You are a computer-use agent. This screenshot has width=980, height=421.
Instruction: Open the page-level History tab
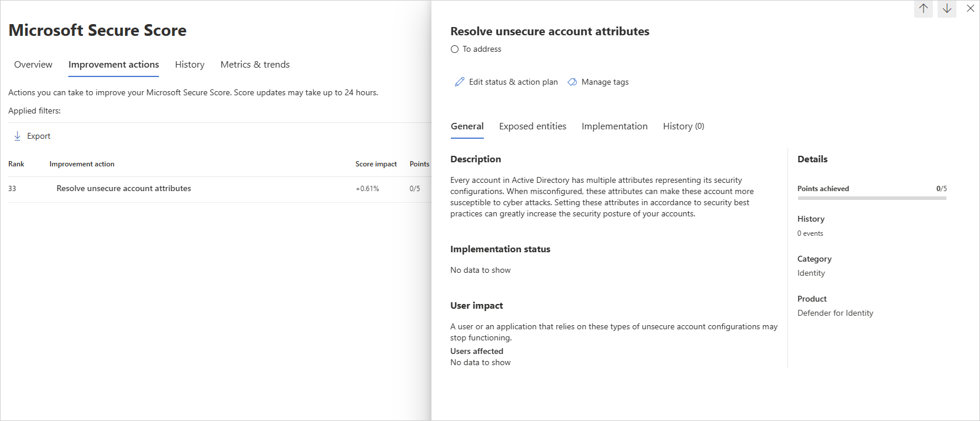click(x=190, y=65)
